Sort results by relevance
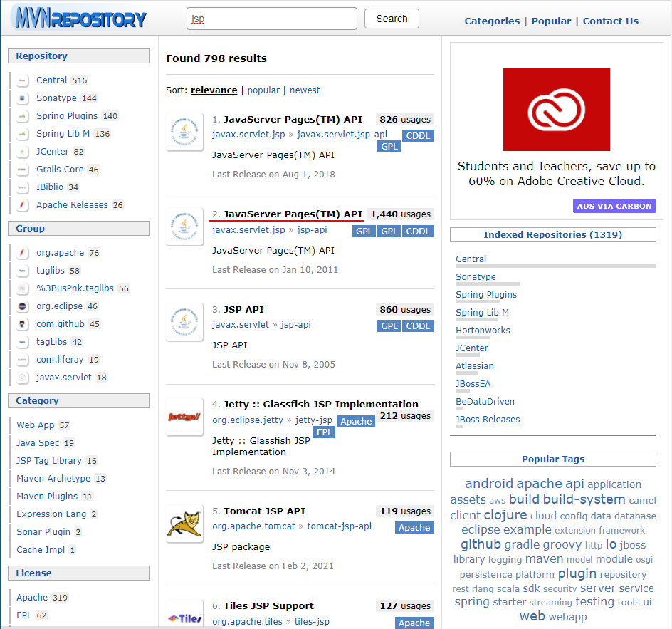The width and height of the screenshot is (672, 629). click(214, 90)
